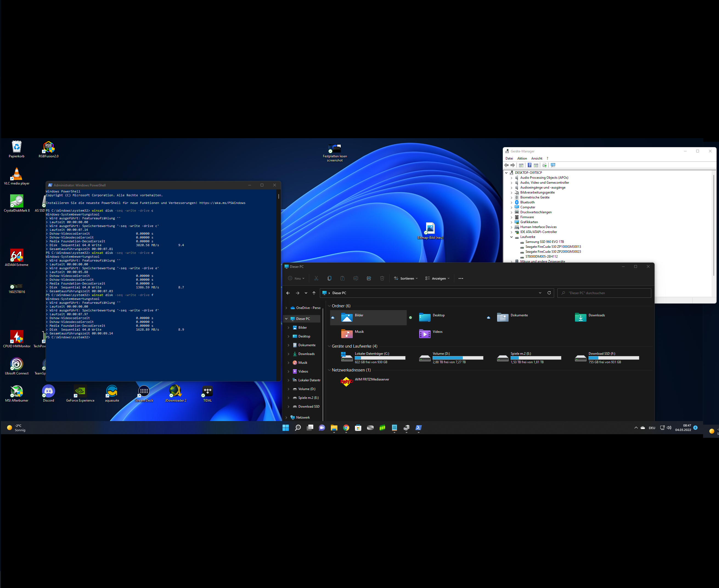Open the Anzeigen dropdown menu

point(437,279)
